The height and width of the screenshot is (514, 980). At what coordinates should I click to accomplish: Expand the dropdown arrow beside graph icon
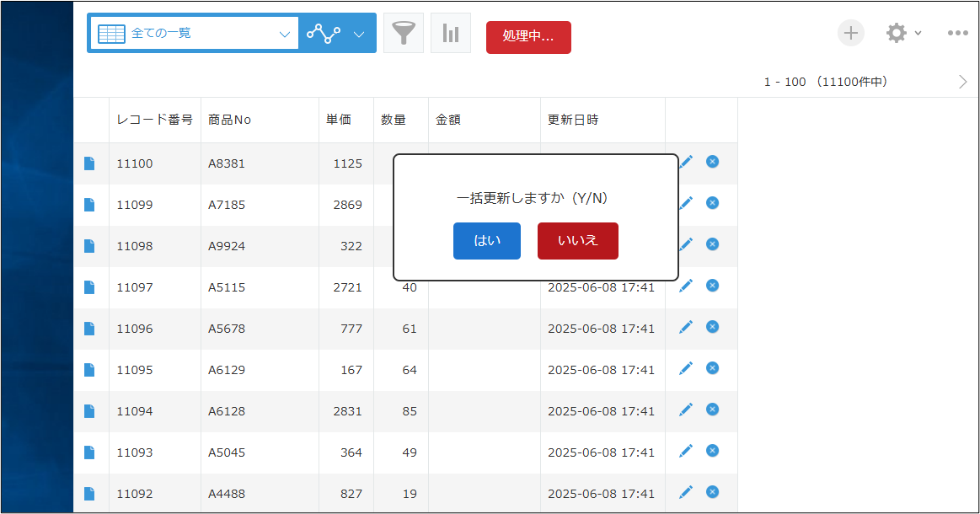359,34
